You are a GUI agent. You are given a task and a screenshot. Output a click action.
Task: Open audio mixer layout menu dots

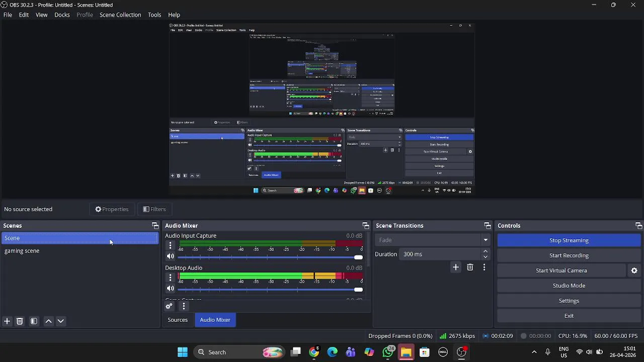pyautogui.click(x=184, y=306)
